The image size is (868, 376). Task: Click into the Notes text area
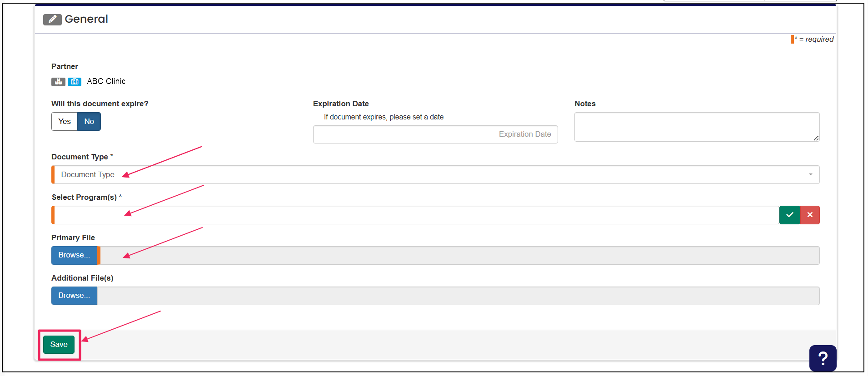coord(697,127)
